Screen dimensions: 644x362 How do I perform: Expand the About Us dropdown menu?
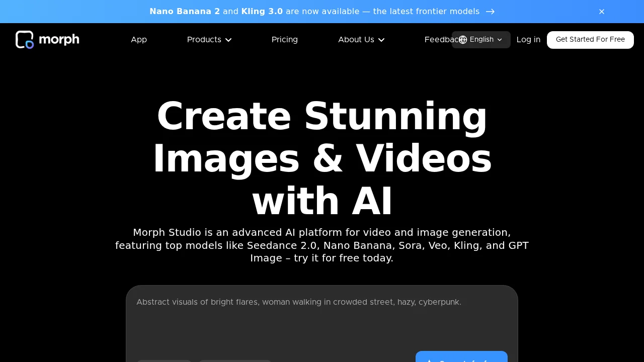pos(361,40)
